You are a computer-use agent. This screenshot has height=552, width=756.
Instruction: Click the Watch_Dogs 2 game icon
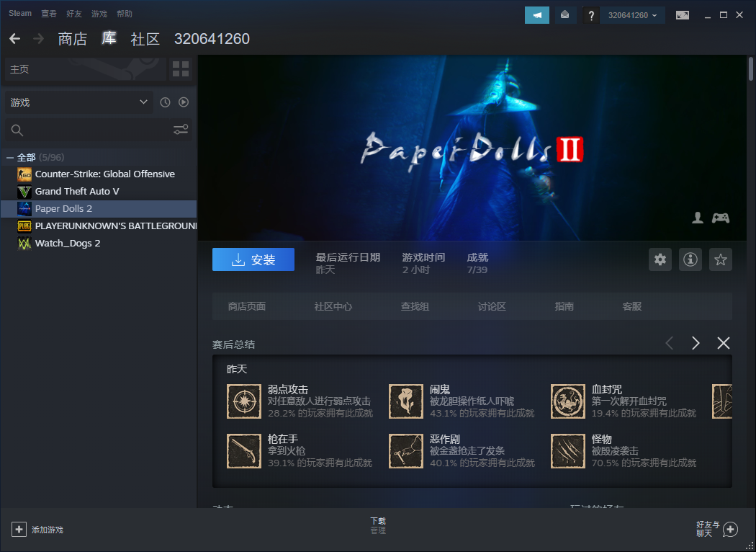click(24, 243)
